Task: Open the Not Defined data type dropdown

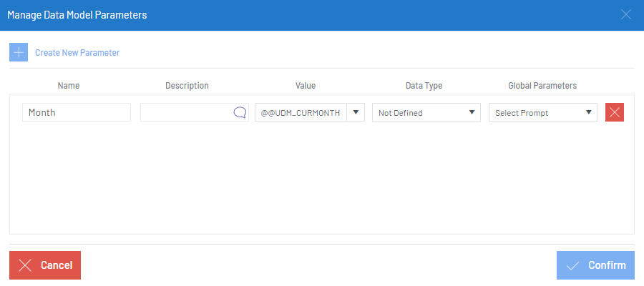Action: click(426, 112)
